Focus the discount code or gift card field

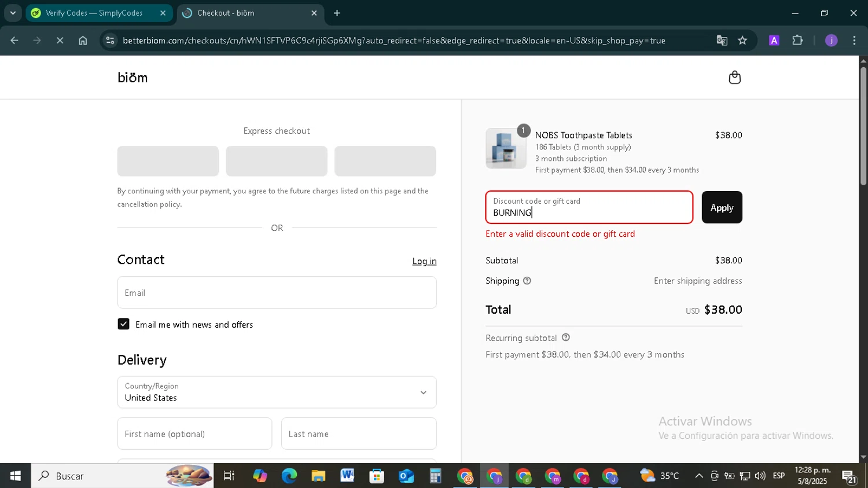click(x=589, y=207)
